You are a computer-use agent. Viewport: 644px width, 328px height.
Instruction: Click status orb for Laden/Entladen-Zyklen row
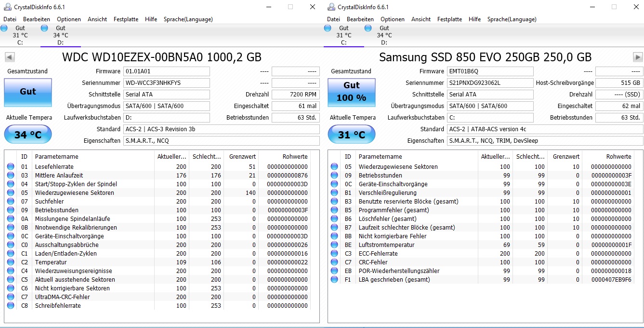(11, 254)
